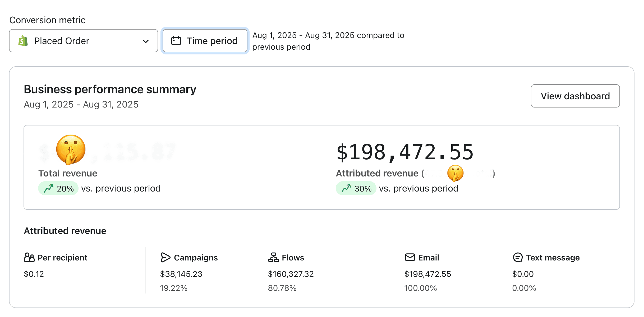Viewport: 644px width, 317px height.
Task: Click the Per recipient people icon
Action: (x=29, y=257)
